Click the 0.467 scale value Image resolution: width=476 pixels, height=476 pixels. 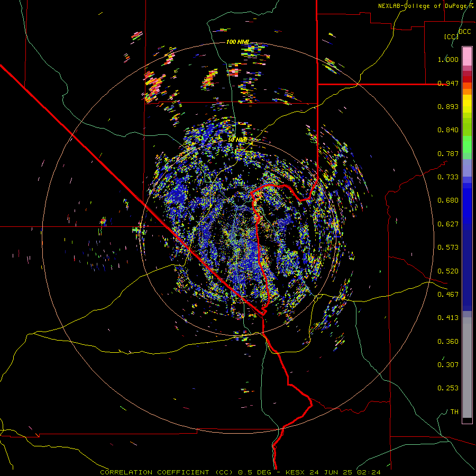(x=448, y=295)
